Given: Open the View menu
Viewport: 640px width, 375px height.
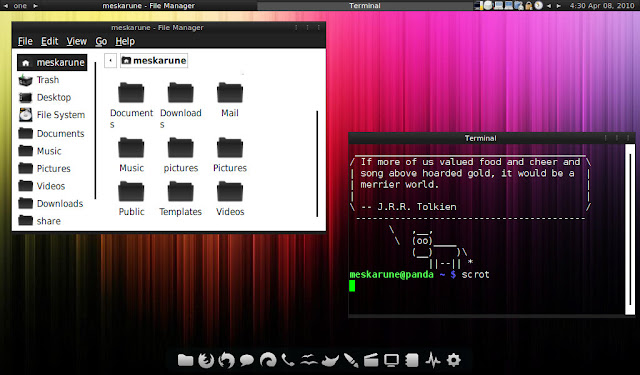Looking at the screenshot, I should click(x=76, y=41).
